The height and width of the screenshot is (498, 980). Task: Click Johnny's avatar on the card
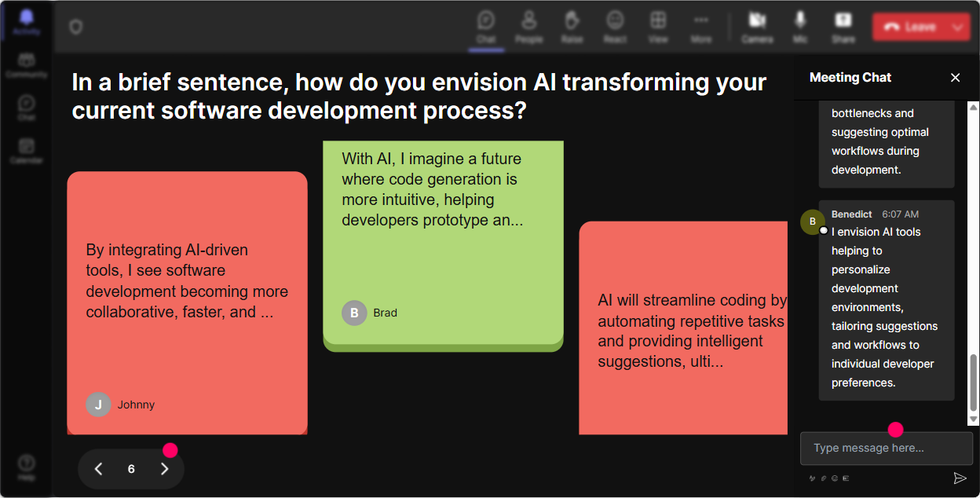pos(98,405)
